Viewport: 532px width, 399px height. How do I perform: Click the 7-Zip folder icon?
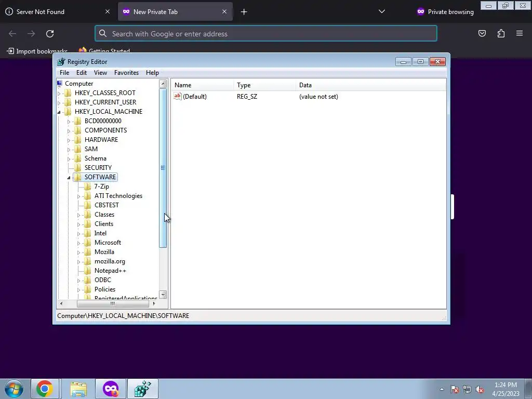[x=87, y=187]
